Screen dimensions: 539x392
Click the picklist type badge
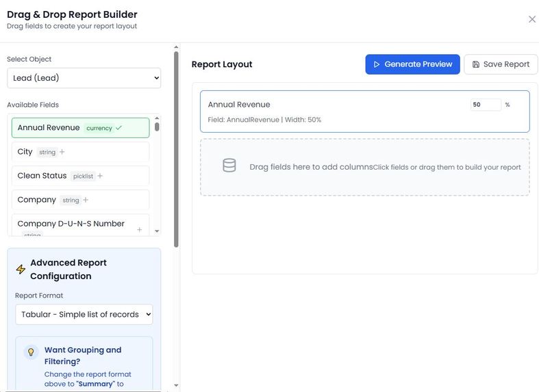[x=83, y=176]
